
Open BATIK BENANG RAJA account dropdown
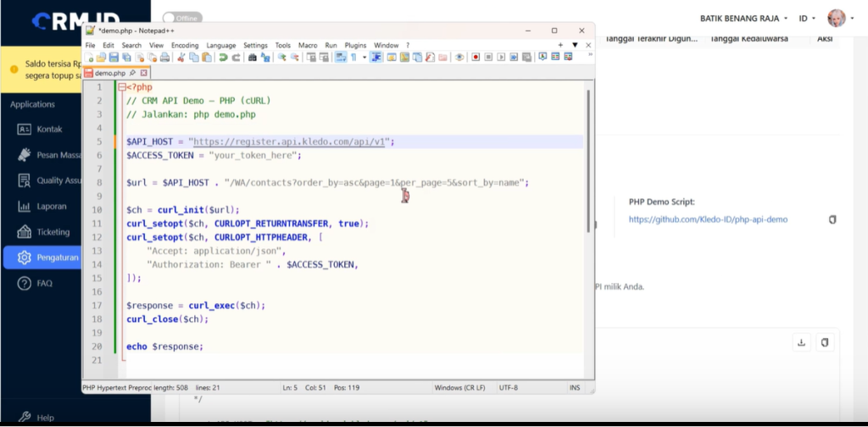743,19
